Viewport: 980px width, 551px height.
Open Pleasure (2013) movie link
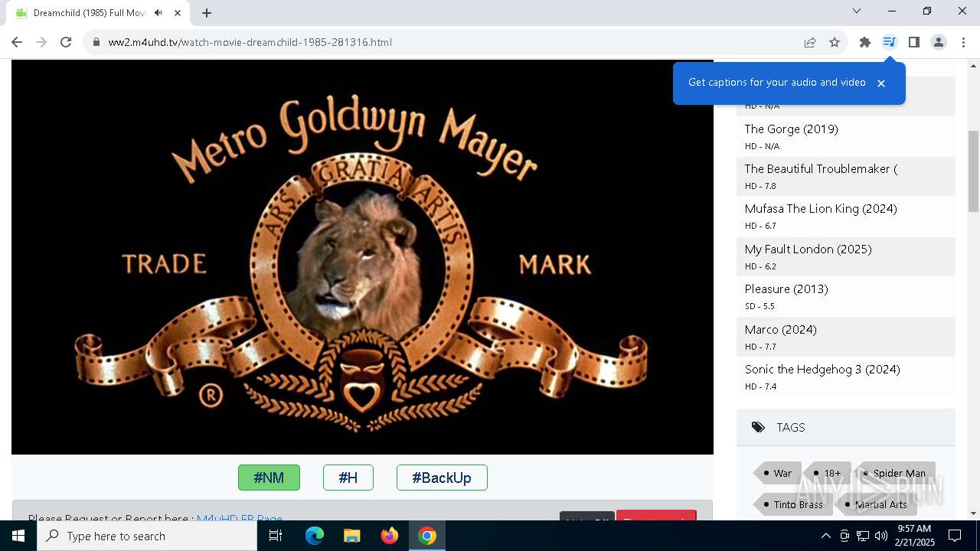[786, 289]
